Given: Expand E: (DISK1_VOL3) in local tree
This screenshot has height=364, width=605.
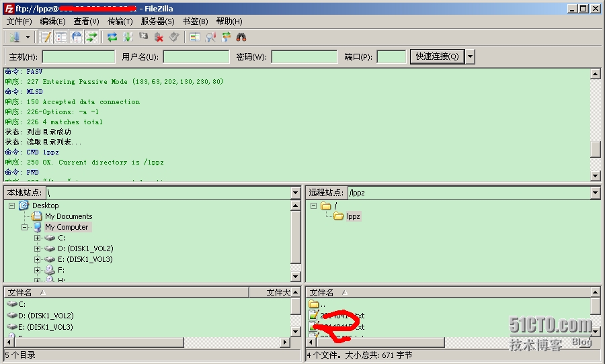Looking at the screenshot, I should tap(38, 259).
